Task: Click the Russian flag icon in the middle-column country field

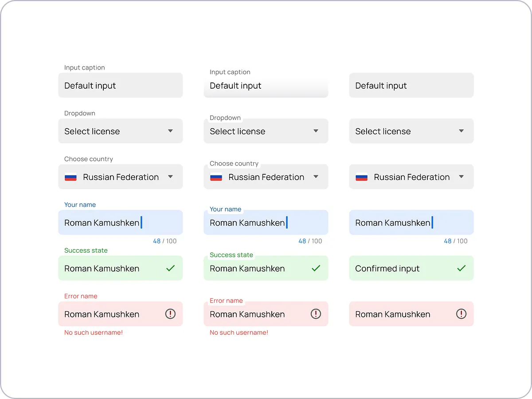Action: pos(216,177)
